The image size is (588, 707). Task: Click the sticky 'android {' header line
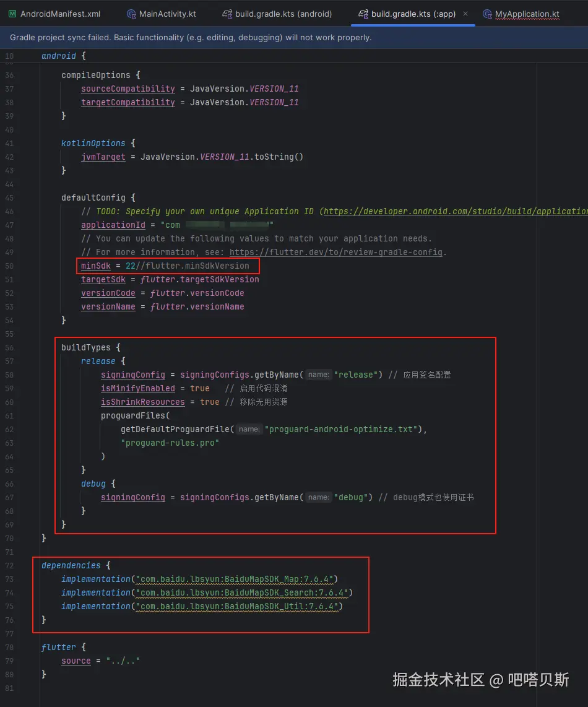click(64, 56)
